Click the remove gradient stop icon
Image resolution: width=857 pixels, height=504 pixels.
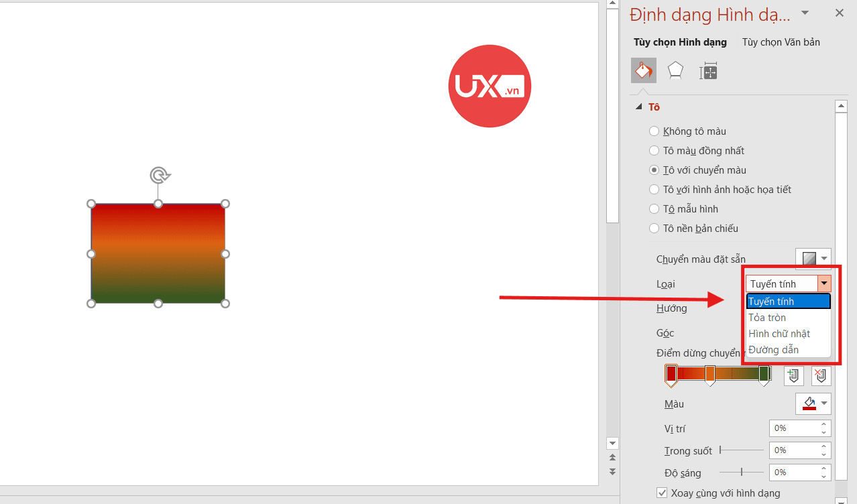click(x=821, y=375)
